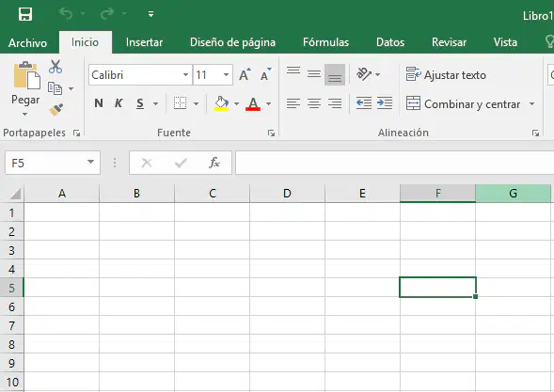Viewport: 554px width, 392px height.
Task: Select the Cut scissors icon
Action: point(55,67)
